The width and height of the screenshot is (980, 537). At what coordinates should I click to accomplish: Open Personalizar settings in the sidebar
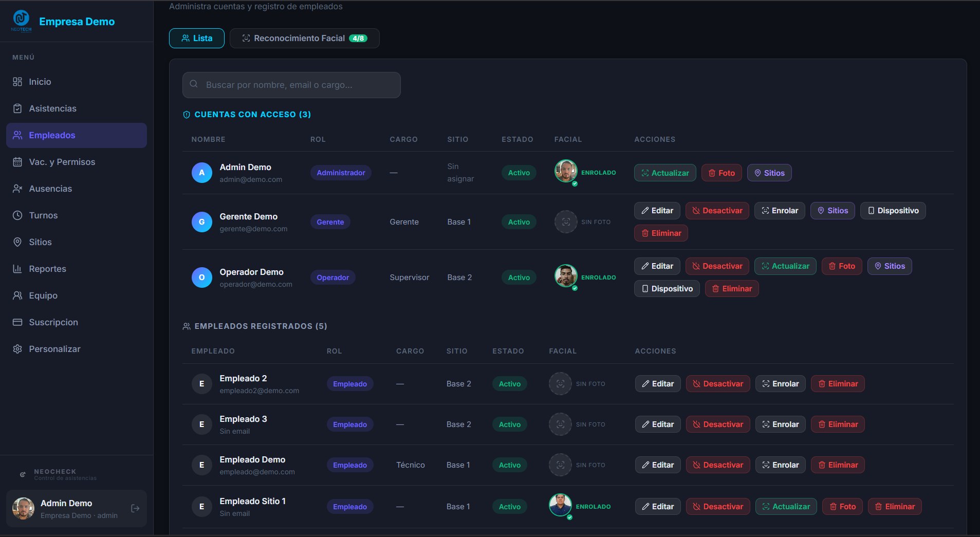point(54,349)
